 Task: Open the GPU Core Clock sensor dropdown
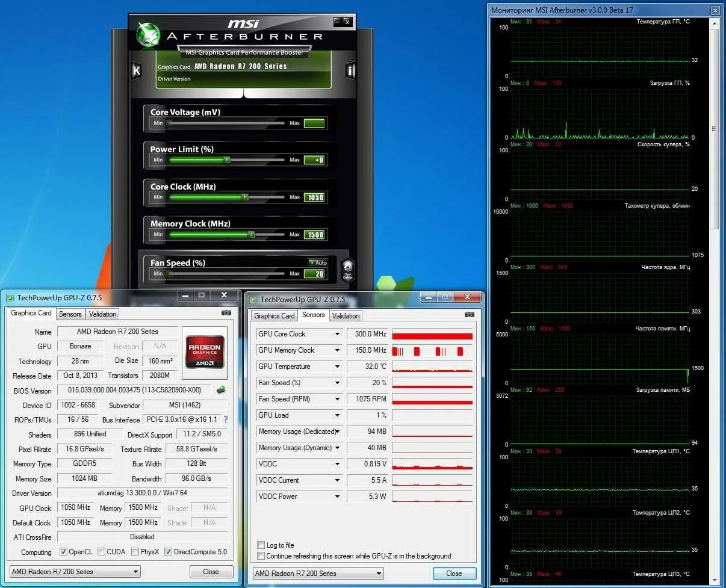tap(337, 334)
